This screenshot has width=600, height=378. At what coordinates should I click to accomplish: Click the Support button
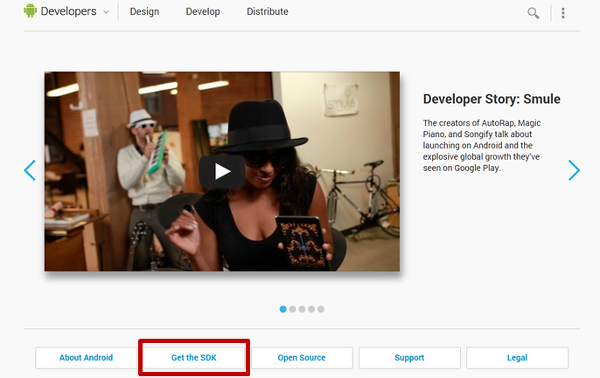409,358
